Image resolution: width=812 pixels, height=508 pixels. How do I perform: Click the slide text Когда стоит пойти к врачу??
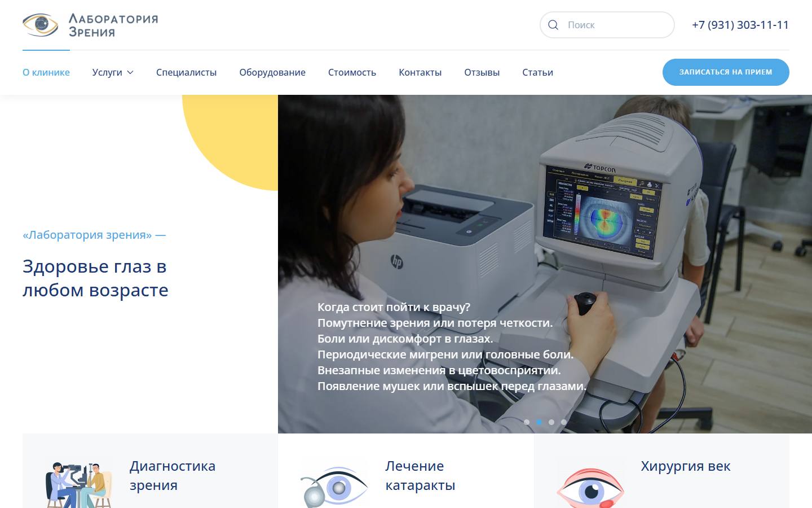pyautogui.click(x=394, y=307)
